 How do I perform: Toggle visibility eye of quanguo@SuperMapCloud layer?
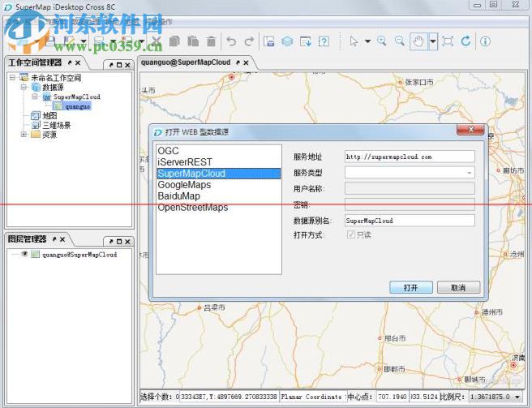24,254
